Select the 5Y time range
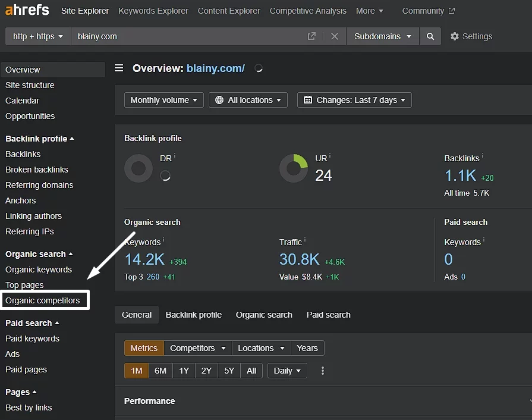This screenshot has height=420, width=532. 229,371
